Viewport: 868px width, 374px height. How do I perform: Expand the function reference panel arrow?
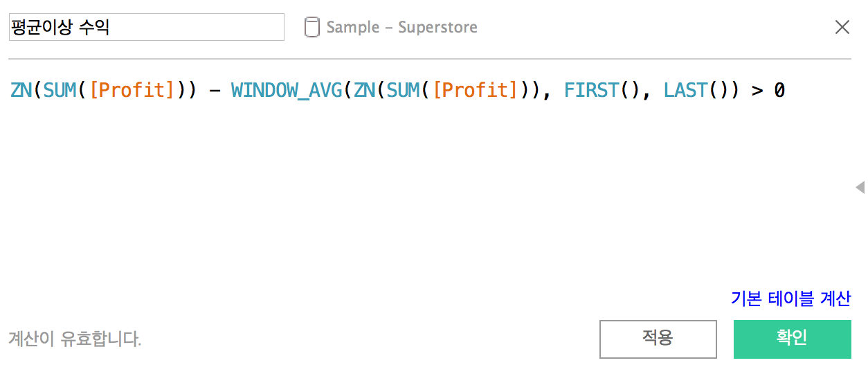coord(860,187)
